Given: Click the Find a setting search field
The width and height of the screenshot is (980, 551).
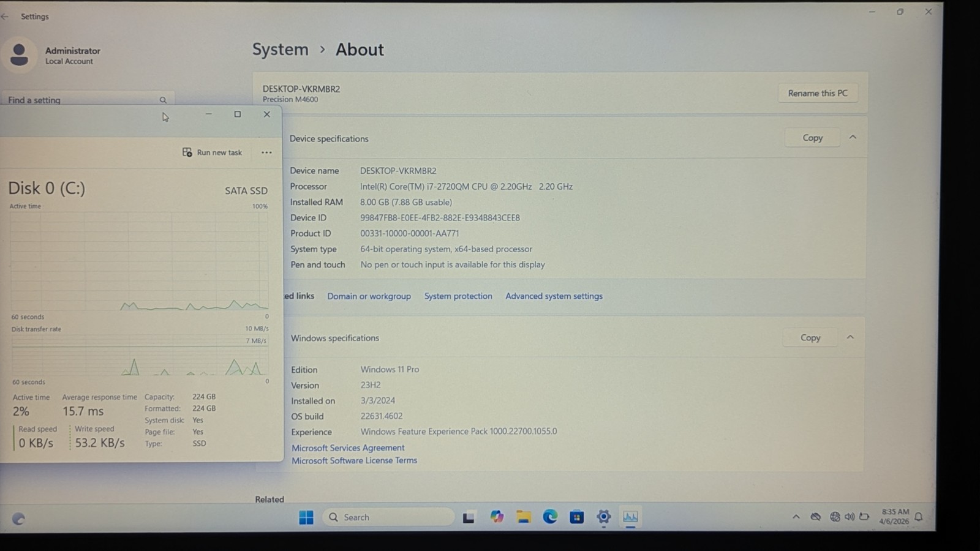Looking at the screenshot, I should 87,100.
